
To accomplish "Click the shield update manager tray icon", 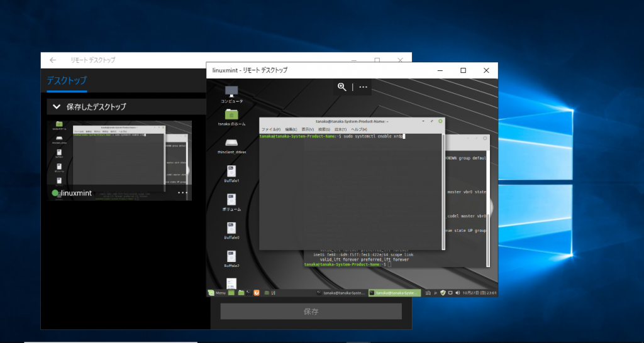I will coord(443,293).
